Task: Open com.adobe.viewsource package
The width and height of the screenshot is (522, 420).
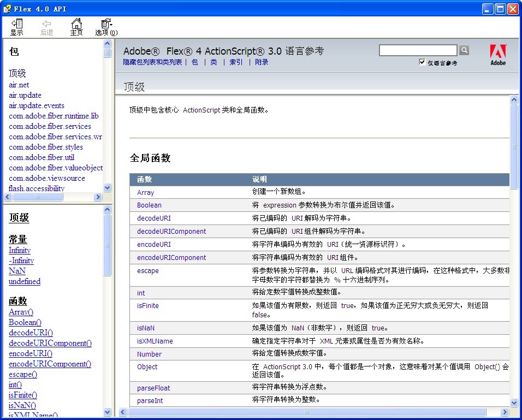Action: (x=47, y=178)
